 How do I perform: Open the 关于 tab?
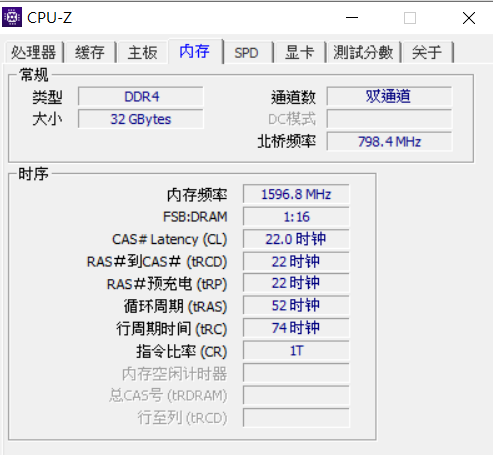(x=427, y=52)
